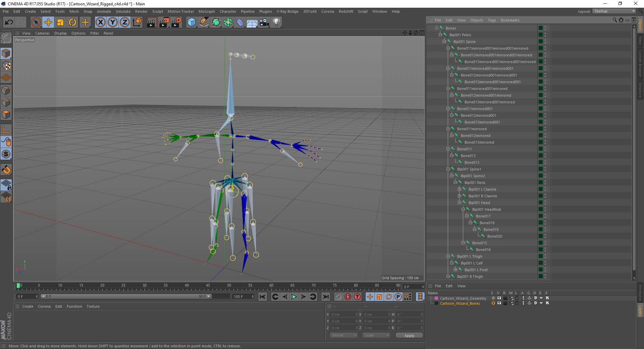Switch to Polygons mode
The image size is (644, 349).
[6, 114]
